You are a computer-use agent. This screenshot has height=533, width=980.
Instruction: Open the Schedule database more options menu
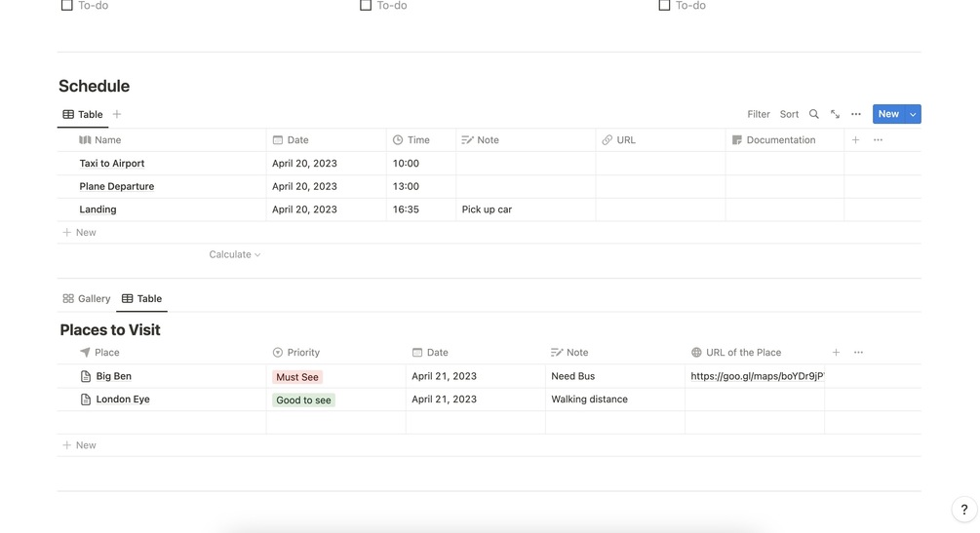click(x=856, y=114)
